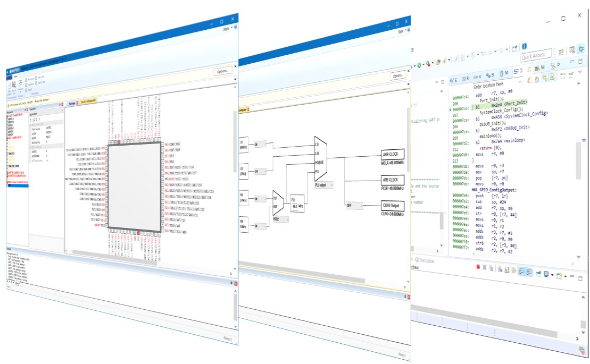Open the PLL output source dropdown

[323, 185]
